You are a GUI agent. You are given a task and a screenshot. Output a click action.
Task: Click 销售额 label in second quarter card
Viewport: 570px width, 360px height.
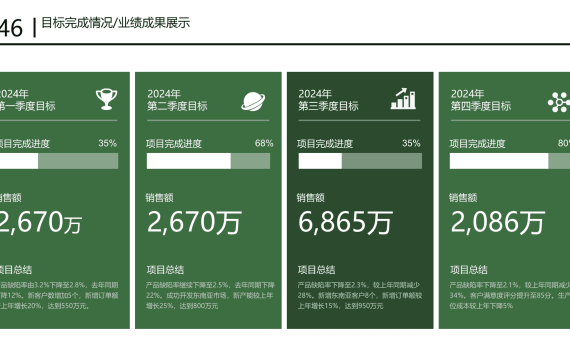[x=160, y=198]
